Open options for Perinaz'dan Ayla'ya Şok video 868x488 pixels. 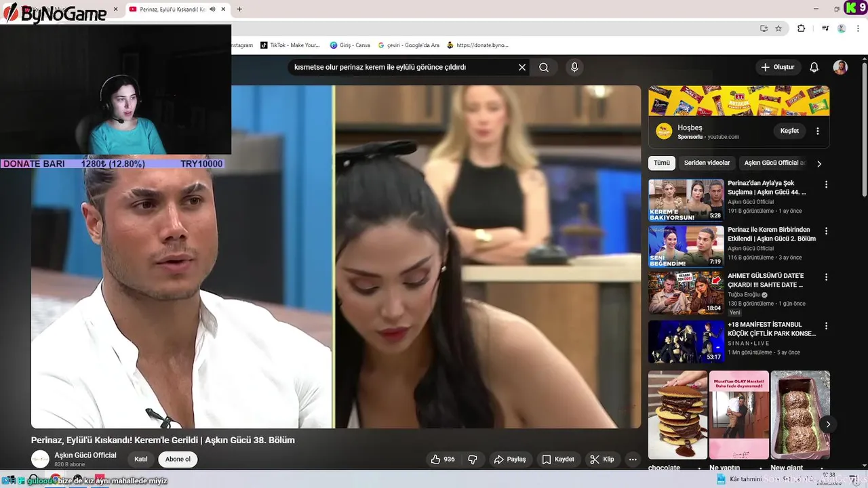point(826,184)
